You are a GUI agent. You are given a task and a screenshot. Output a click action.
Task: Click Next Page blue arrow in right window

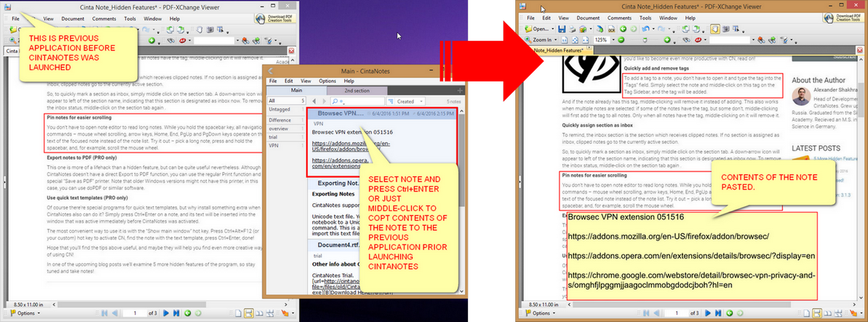[x=707, y=313]
